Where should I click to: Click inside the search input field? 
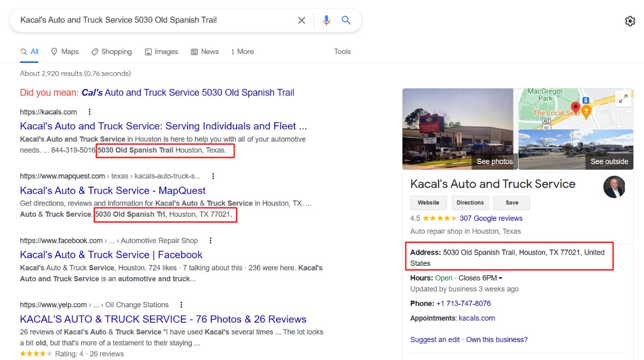click(154, 20)
